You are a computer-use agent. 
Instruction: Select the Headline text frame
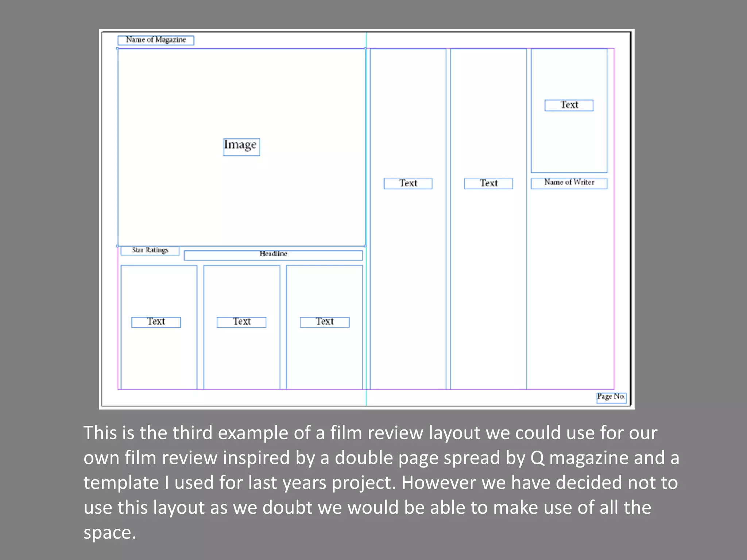click(x=273, y=255)
